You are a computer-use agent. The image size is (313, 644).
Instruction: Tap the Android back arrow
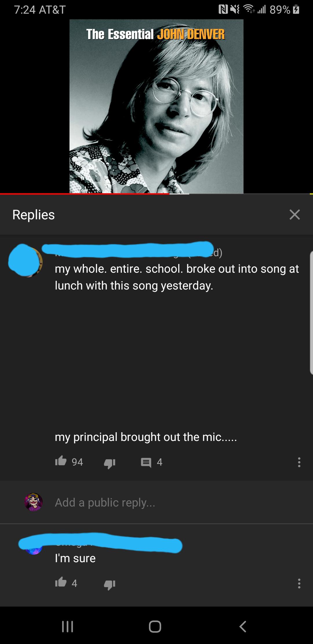tap(243, 626)
